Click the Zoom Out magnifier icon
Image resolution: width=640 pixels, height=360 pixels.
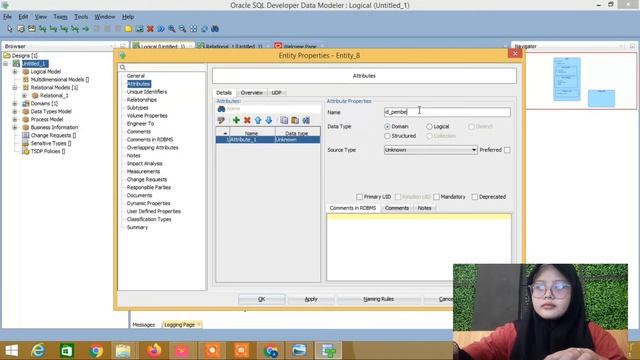[182, 29]
